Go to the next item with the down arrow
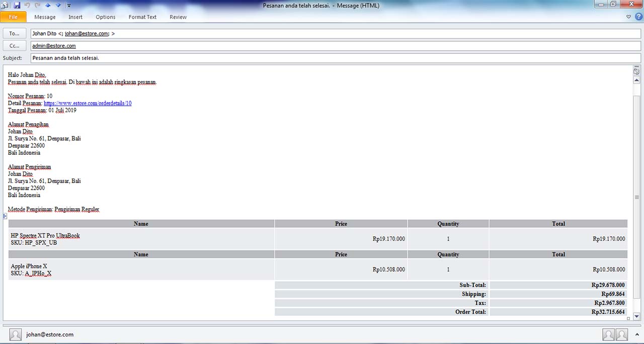644x344 pixels. point(58,6)
